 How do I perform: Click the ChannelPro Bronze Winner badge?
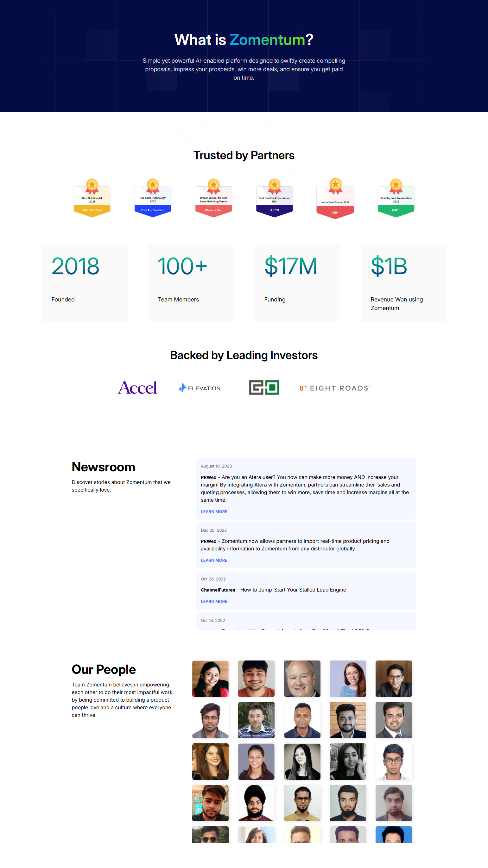coord(213,199)
